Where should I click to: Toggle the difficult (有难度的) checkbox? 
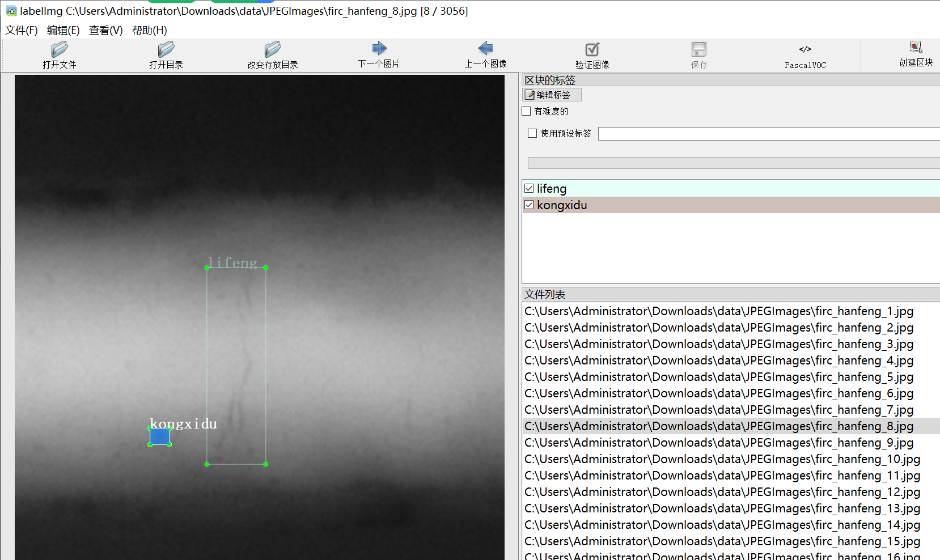click(x=527, y=111)
